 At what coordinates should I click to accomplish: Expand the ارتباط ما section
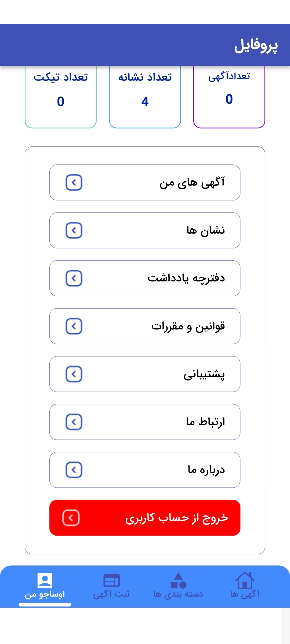pos(144,422)
